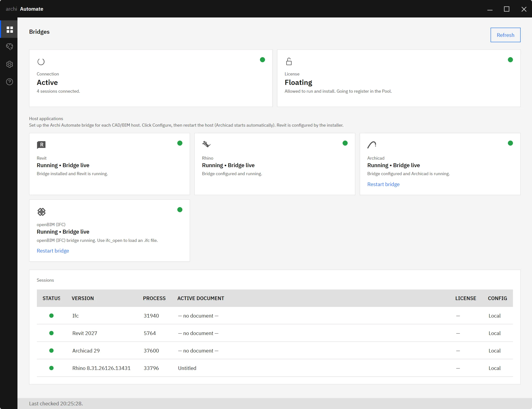The width and height of the screenshot is (532, 409).
Task: Select the Archicad 29 version cell
Action: (x=86, y=351)
